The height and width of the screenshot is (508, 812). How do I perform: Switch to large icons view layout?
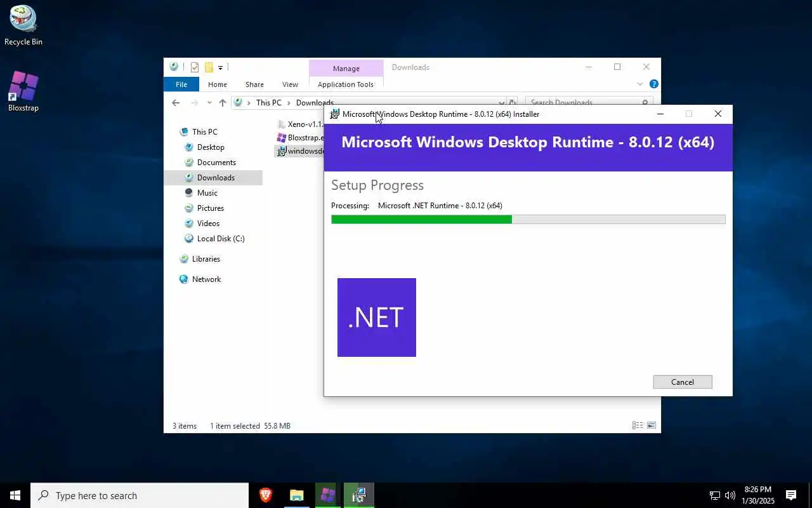click(652, 425)
